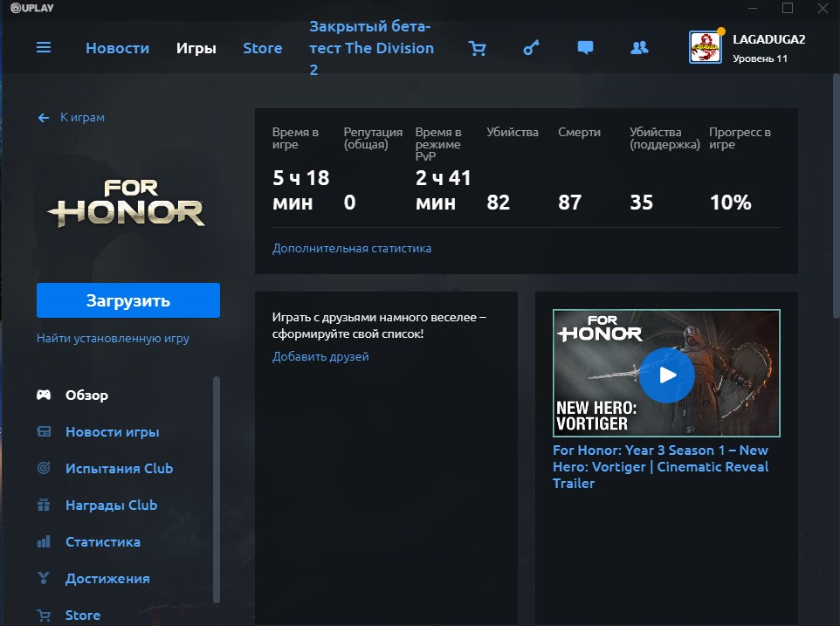
Task: Minimize the Uplay window
Action: tap(753, 8)
